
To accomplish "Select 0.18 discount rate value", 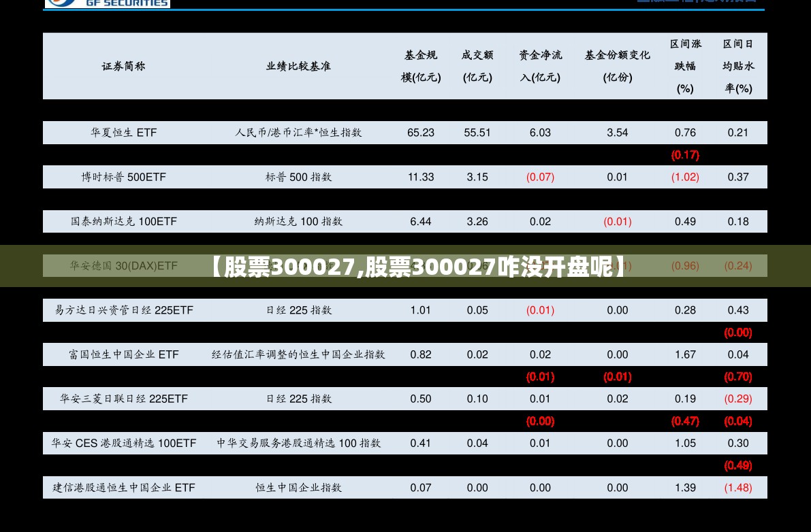I will (738, 222).
